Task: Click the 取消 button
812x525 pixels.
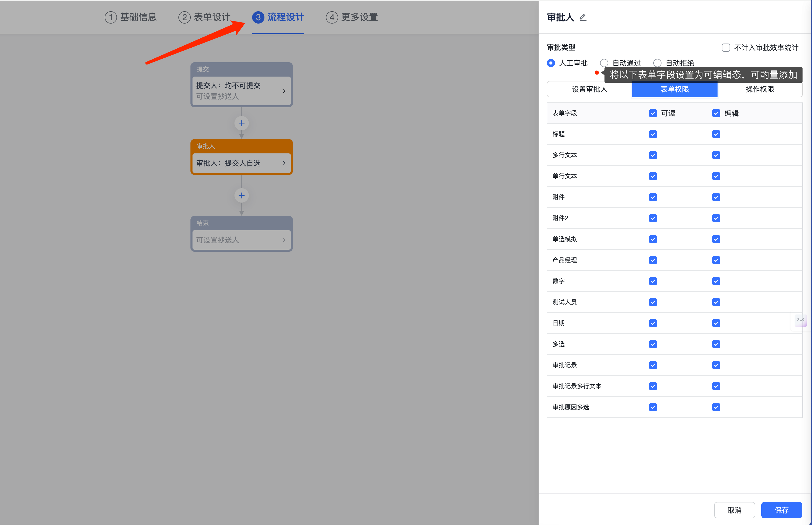Action: pyautogui.click(x=735, y=510)
